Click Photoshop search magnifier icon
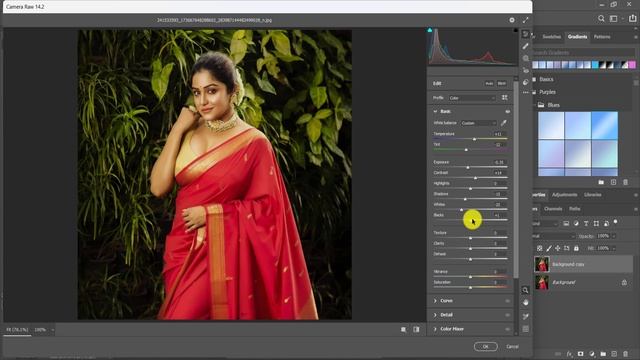This screenshot has height=360, width=640. 601,19
